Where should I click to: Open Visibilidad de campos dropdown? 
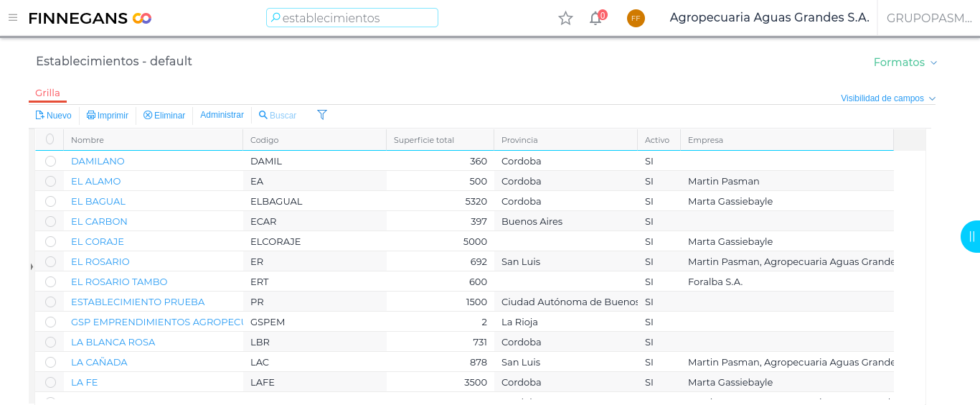pyautogui.click(x=887, y=98)
